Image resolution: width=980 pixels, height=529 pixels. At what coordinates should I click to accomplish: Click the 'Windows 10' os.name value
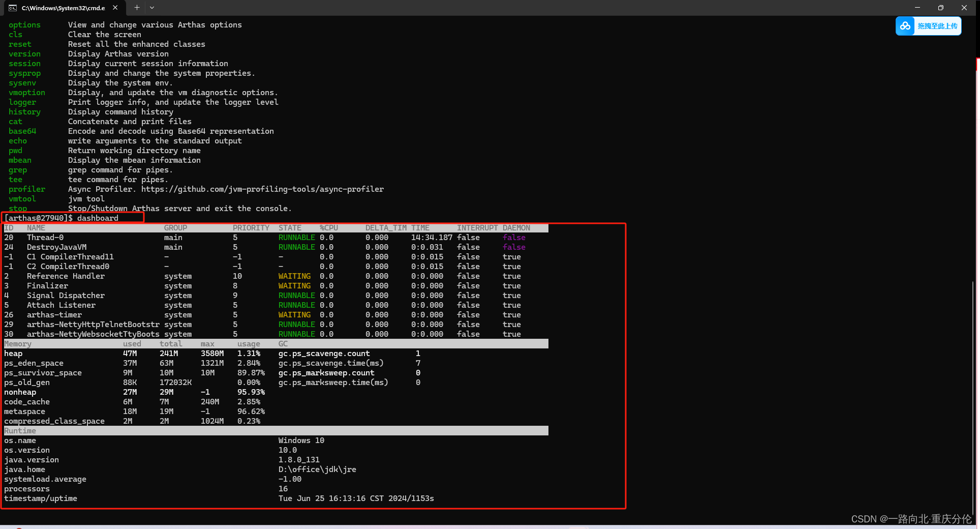pyautogui.click(x=301, y=440)
